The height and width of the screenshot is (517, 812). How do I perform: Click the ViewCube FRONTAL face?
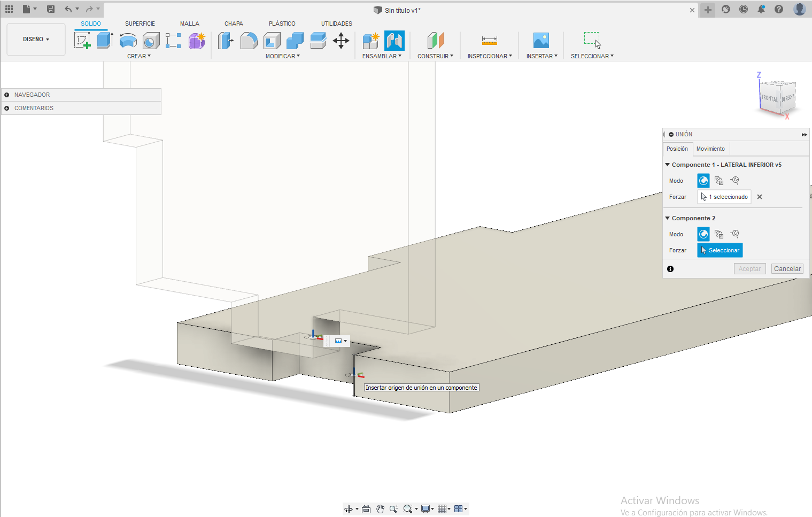pyautogui.click(x=769, y=98)
